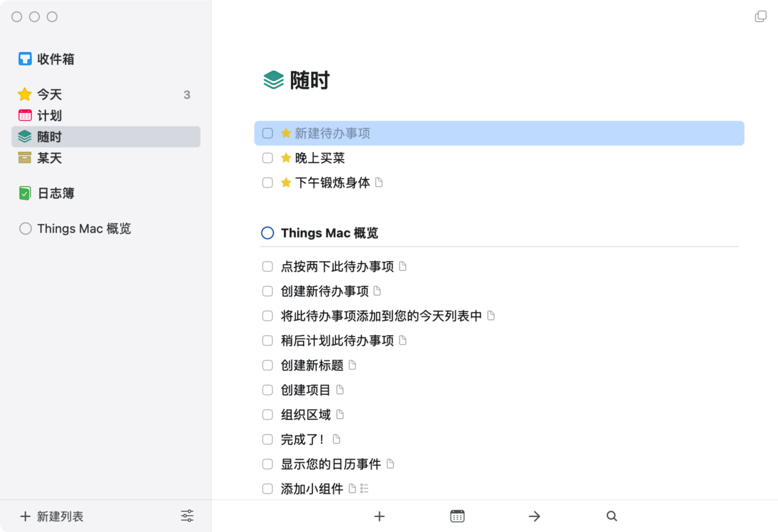Screen dimensions: 778x532
Task: Click the note icon beside 创建新待办事项
Action: point(377,291)
